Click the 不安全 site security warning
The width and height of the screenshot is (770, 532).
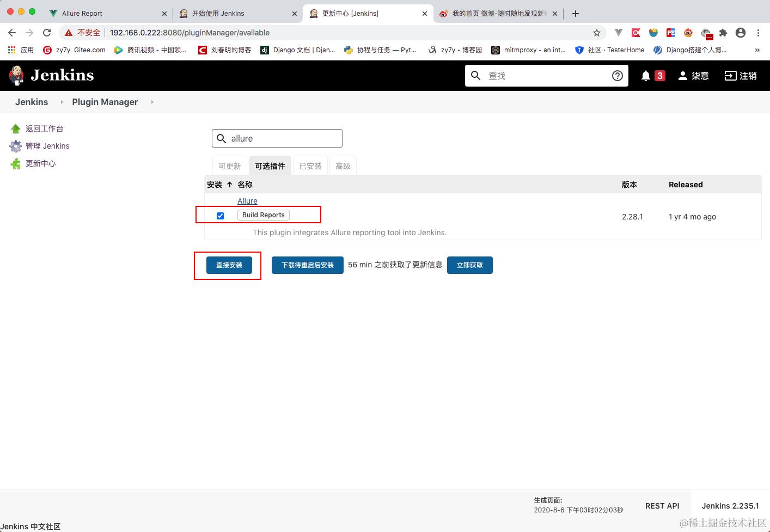[x=83, y=33]
